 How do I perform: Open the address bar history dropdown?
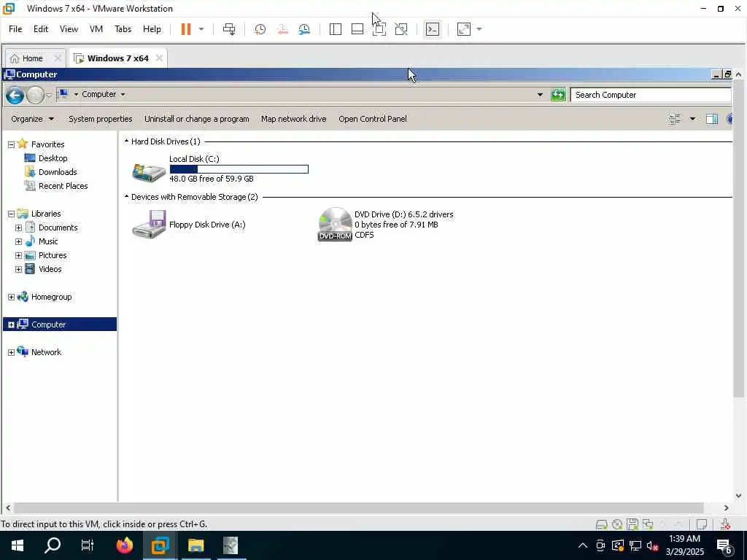(x=540, y=95)
